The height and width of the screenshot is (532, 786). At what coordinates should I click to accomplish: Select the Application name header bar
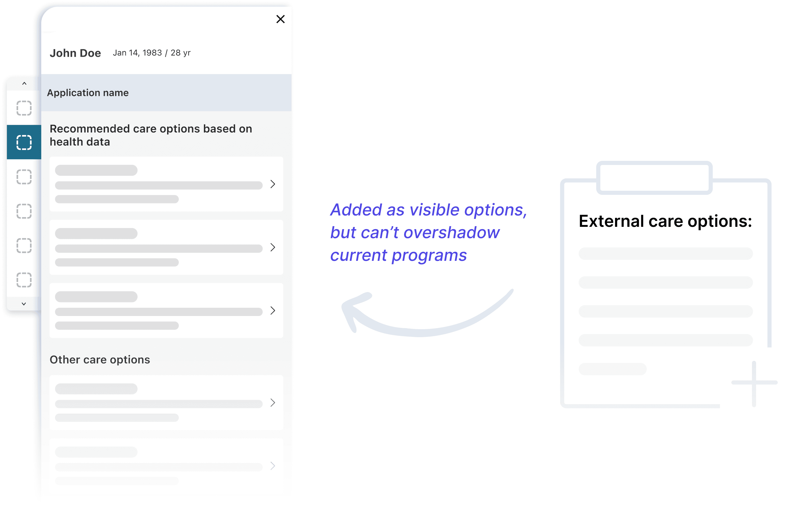point(166,93)
